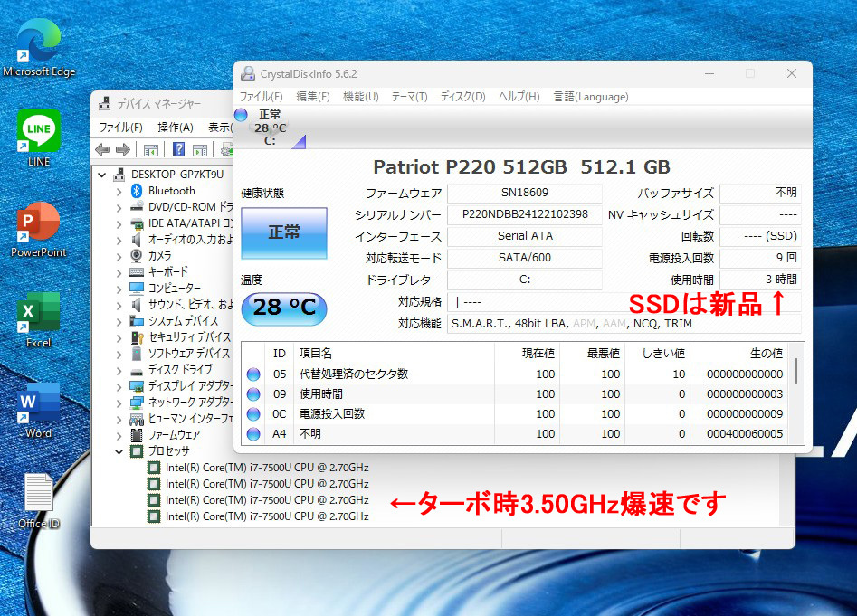Click the Device Manager title bar icon
Viewport: 857px width, 616px height.
[104, 103]
